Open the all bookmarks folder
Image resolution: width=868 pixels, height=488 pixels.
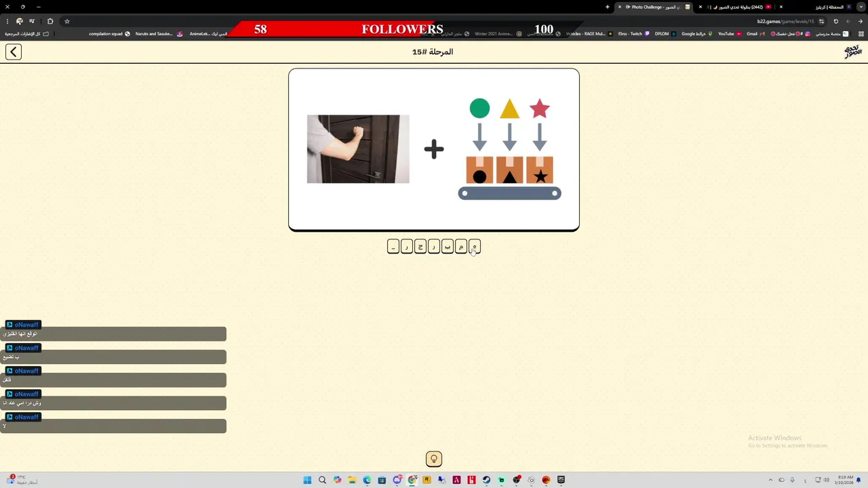tap(27, 34)
